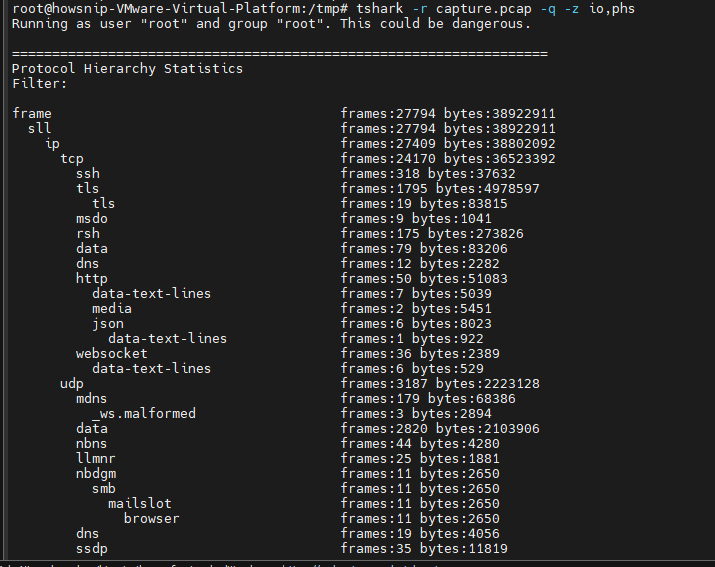
Task: Click the 'Filter:' label line
Action: tap(40, 84)
